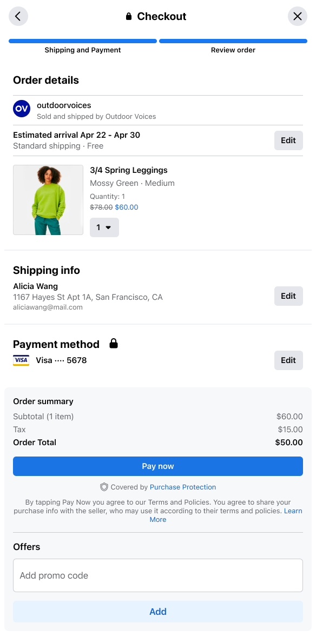
Task: Select the Shipping and Payment step
Action: point(83,46)
